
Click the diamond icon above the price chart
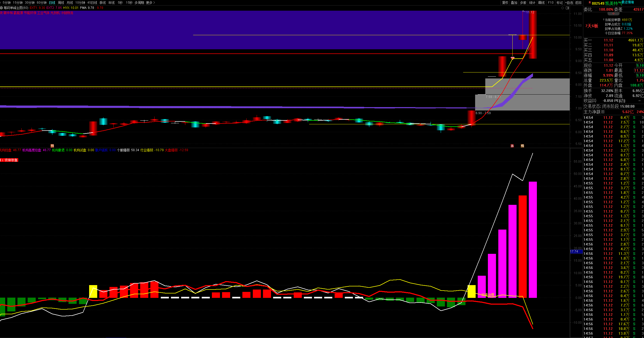tap(562, 8)
